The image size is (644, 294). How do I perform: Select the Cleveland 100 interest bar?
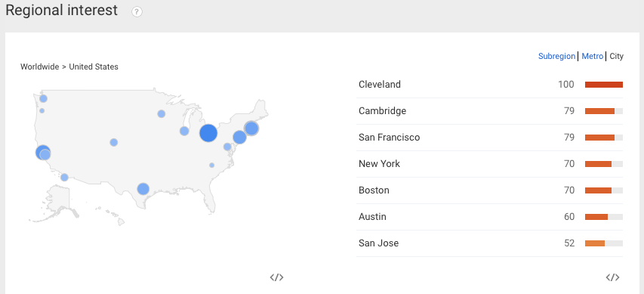click(604, 85)
